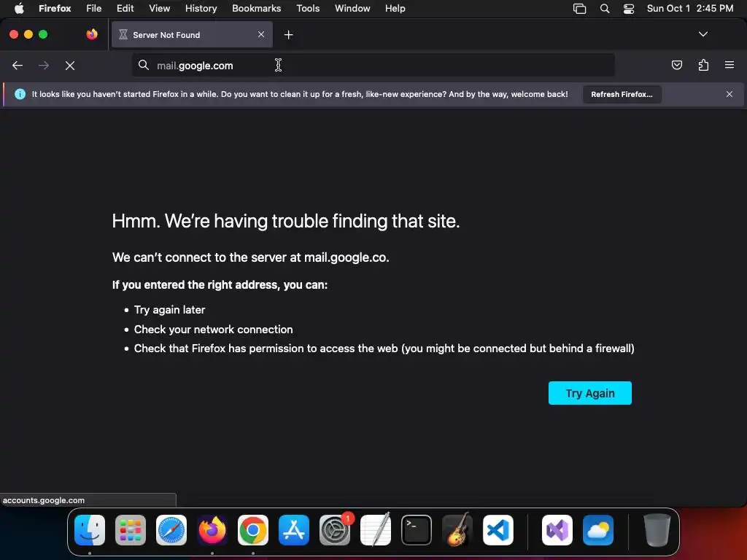Open the View menu
Screen dimensions: 747x560
click(x=159, y=8)
